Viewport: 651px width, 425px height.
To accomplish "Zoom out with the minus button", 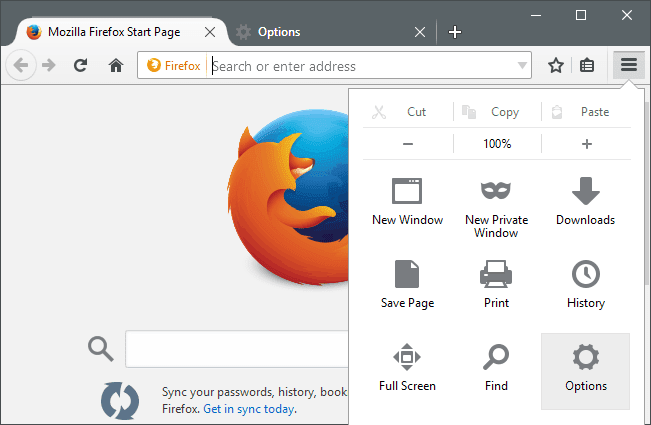I will point(408,144).
